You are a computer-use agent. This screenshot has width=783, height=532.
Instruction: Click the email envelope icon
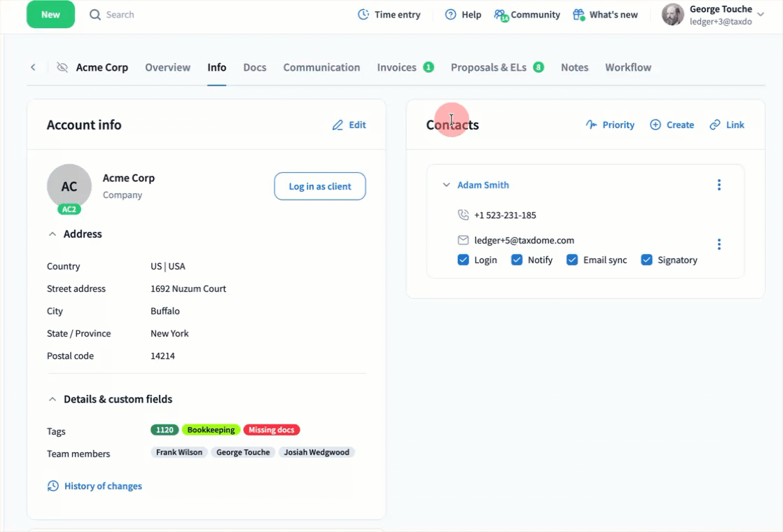click(x=464, y=240)
